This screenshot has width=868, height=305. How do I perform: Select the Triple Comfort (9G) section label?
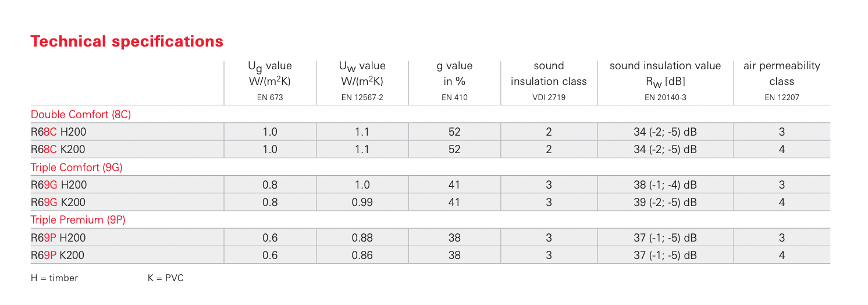point(76,168)
